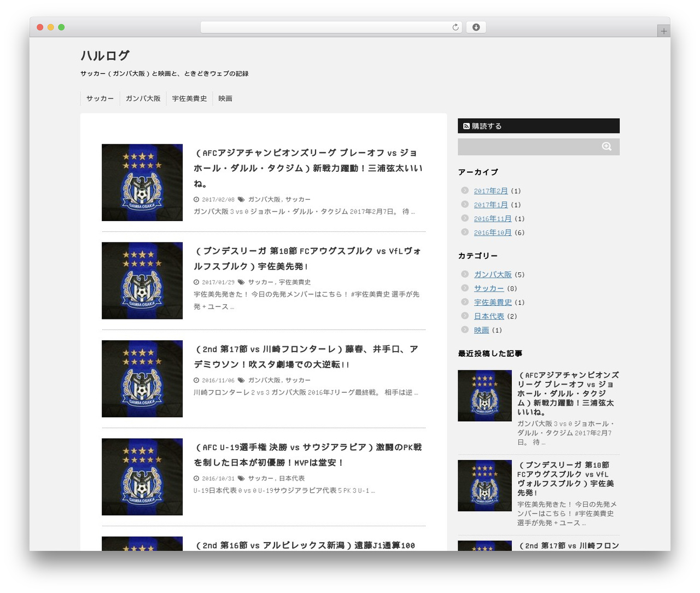Open the ガンバ大阪 menu item
700x593 pixels.
(x=143, y=98)
